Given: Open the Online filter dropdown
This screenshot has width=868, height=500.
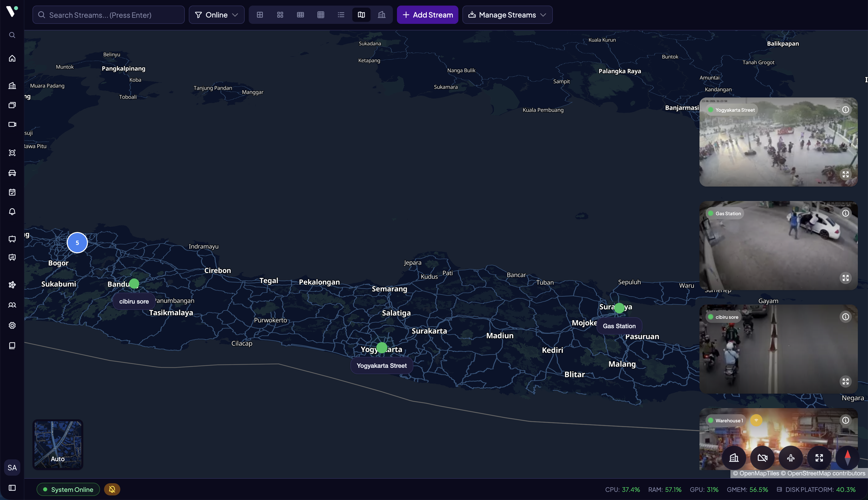Looking at the screenshot, I should pyautogui.click(x=217, y=15).
